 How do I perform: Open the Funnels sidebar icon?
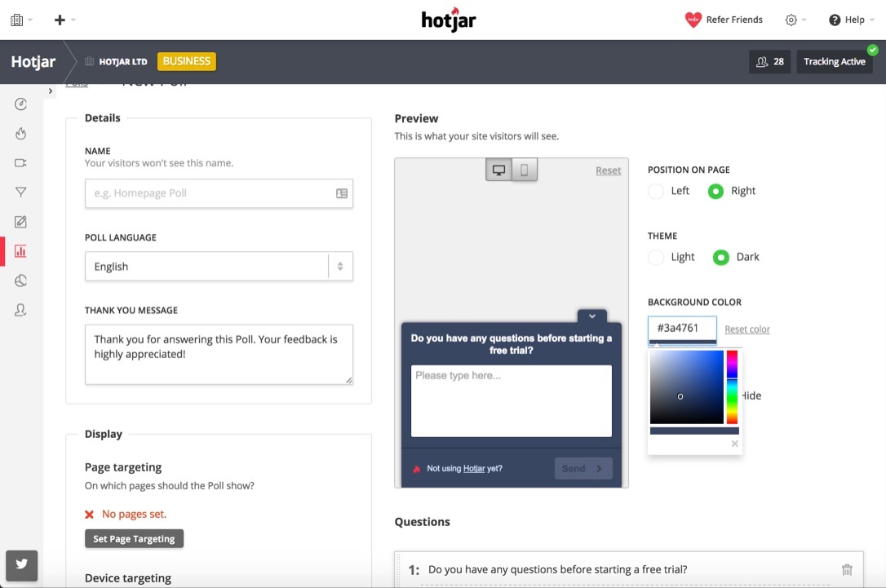21,192
